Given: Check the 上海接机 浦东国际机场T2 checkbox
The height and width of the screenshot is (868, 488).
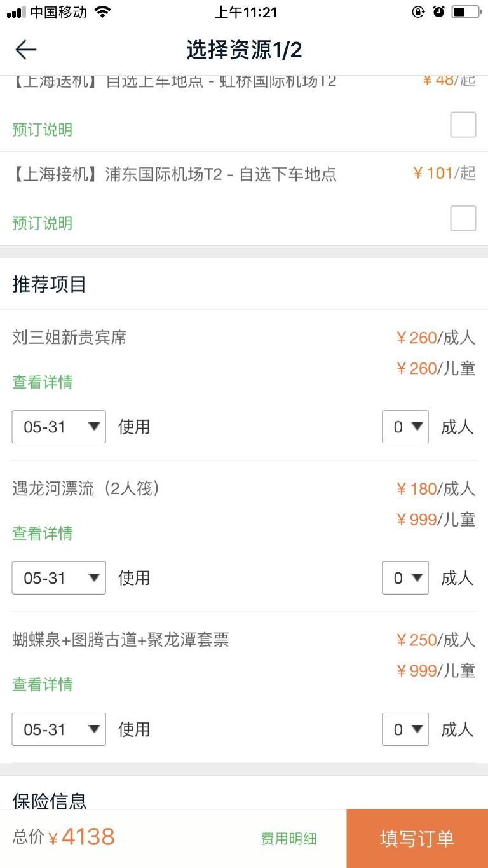Looking at the screenshot, I should pyautogui.click(x=463, y=219).
